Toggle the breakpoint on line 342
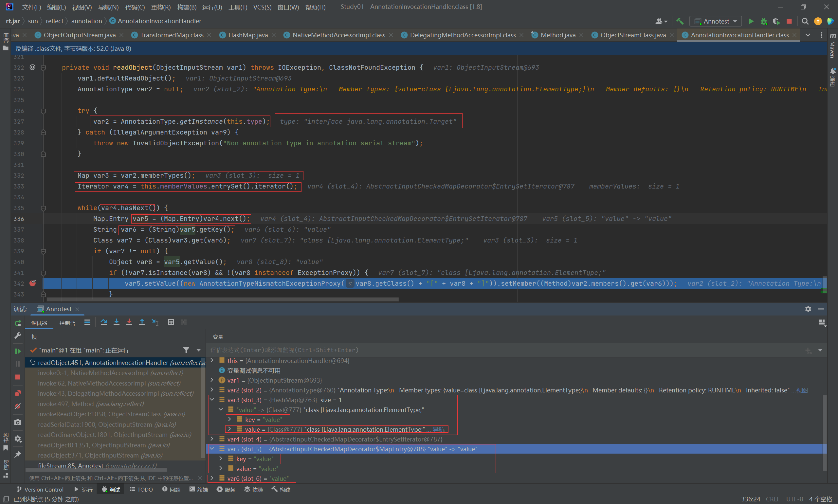 pyautogui.click(x=33, y=283)
